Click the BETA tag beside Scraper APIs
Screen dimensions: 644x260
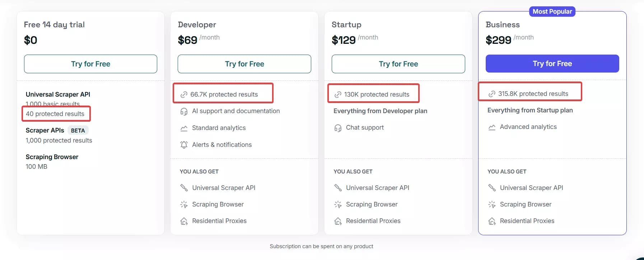coord(78,130)
